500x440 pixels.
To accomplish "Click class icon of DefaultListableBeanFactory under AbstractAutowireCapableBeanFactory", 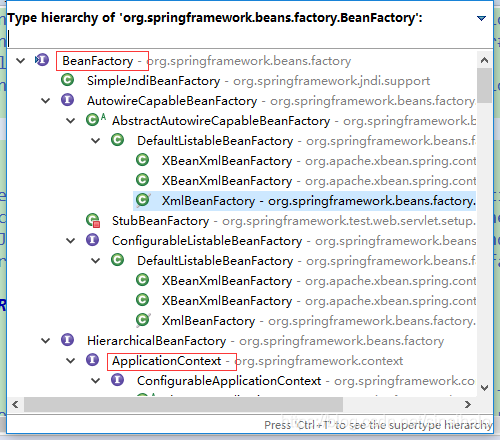I will pos(117,140).
